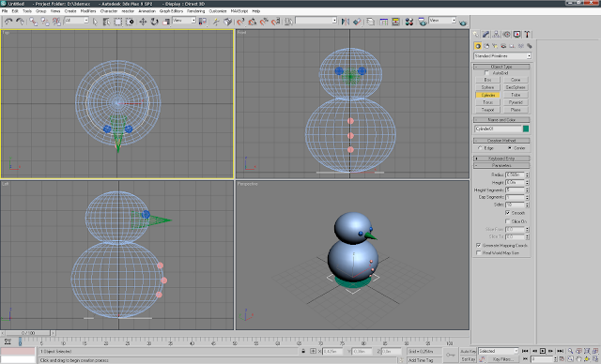Activate the Select and Move tool
The width and height of the screenshot is (601, 364).
tap(143, 22)
